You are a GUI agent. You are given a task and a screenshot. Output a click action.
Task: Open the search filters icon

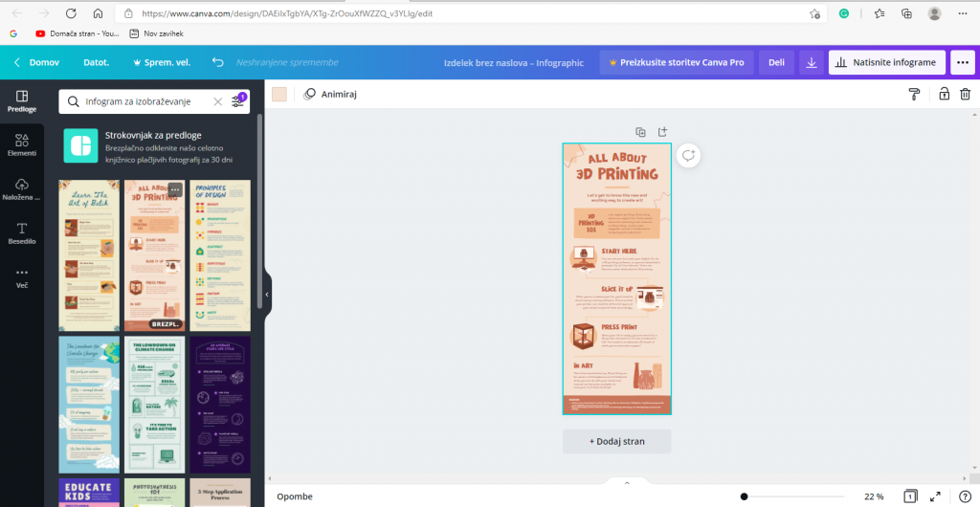pyautogui.click(x=238, y=100)
